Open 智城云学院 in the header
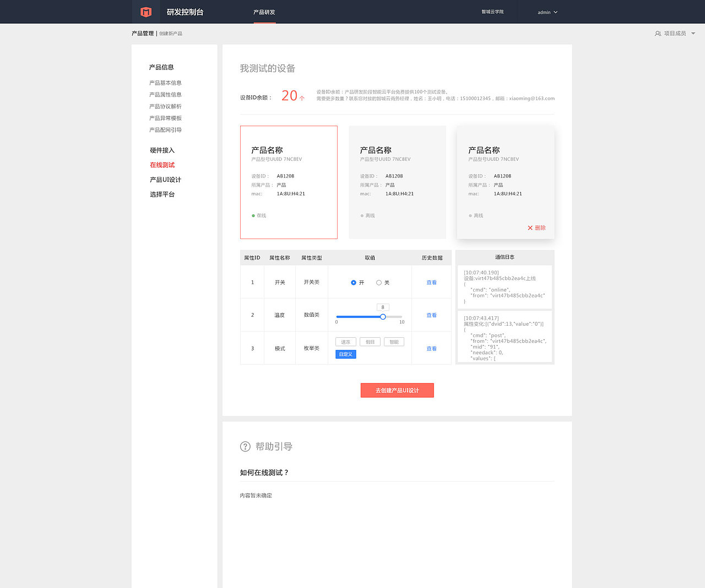Viewport: 705px width, 588px height. pos(492,12)
